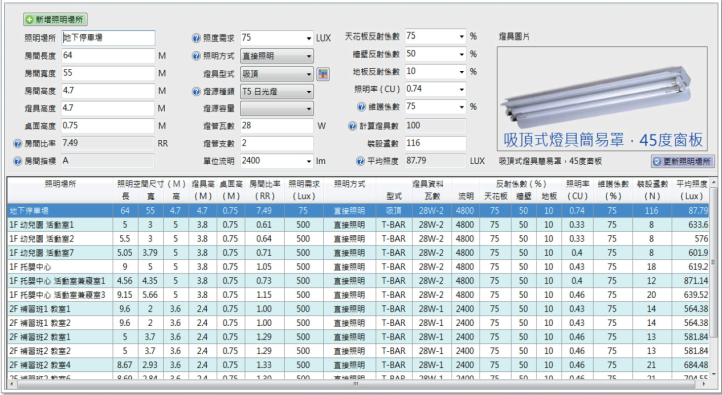Click the 燈具高度 input field
Screen dimensions: 722x395
pyautogui.click(x=108, y=108)
